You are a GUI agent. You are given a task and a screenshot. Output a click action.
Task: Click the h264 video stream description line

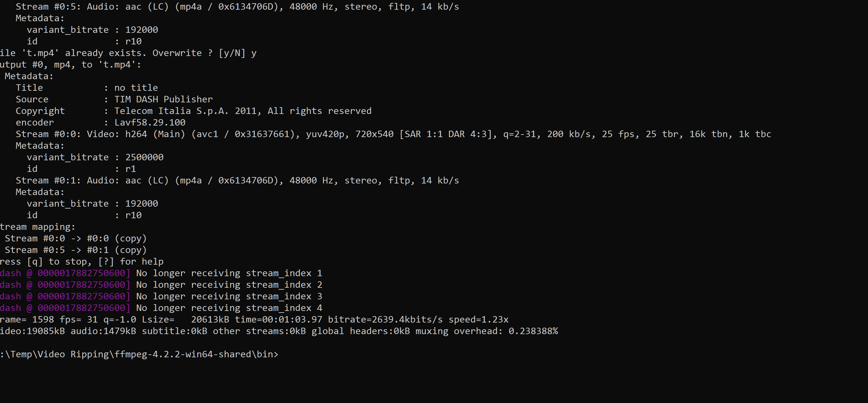(x=393, y=134)
